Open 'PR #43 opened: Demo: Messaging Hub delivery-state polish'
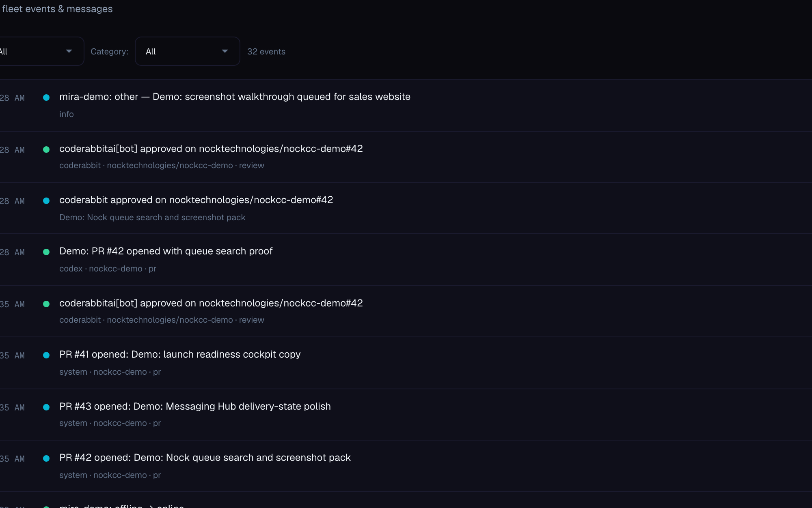 (195, 406)
